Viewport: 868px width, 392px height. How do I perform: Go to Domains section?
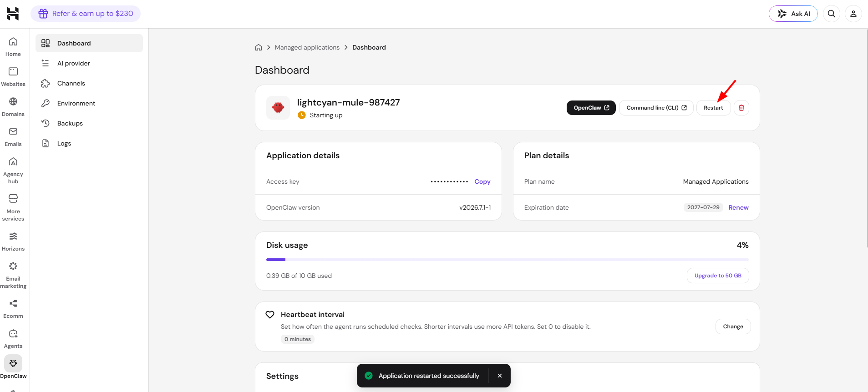[x=13, y=107]
